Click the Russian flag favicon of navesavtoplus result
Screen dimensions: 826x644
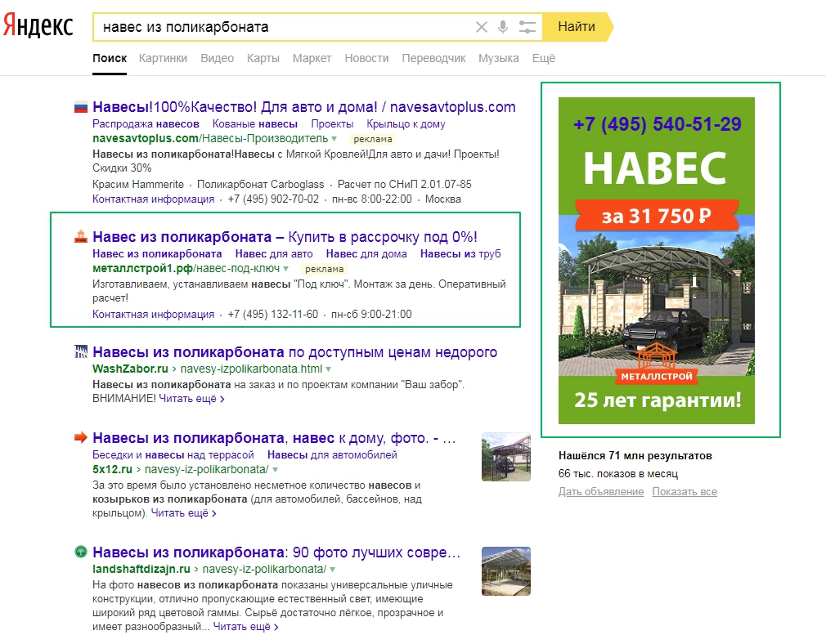click(82, 106)
